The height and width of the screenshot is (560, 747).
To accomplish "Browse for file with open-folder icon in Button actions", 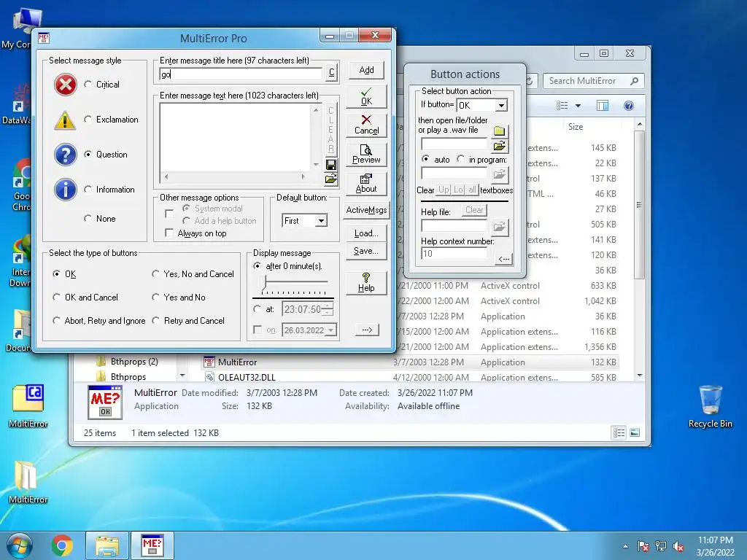I will tap(499, 146).
